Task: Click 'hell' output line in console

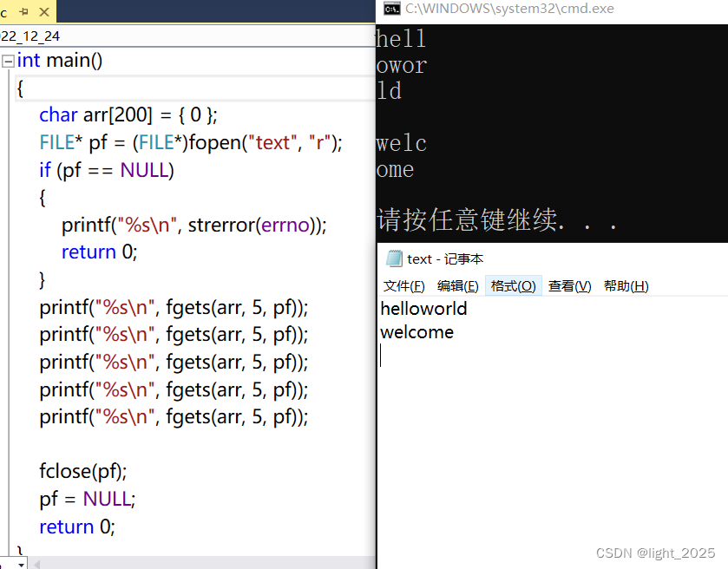Action: pos(401,38)
